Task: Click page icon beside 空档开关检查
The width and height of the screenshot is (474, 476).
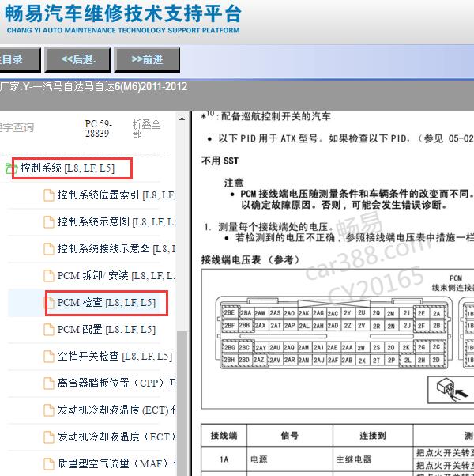Action: [49, 357]
